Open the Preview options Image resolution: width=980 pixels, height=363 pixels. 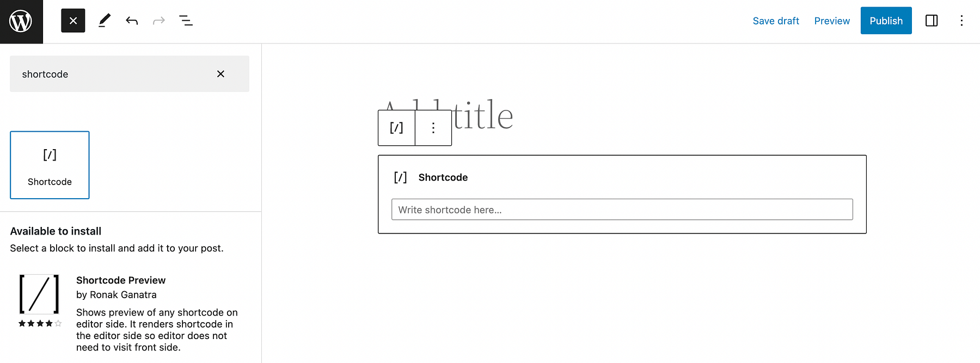pyautogui.click(x=831, y=21)
